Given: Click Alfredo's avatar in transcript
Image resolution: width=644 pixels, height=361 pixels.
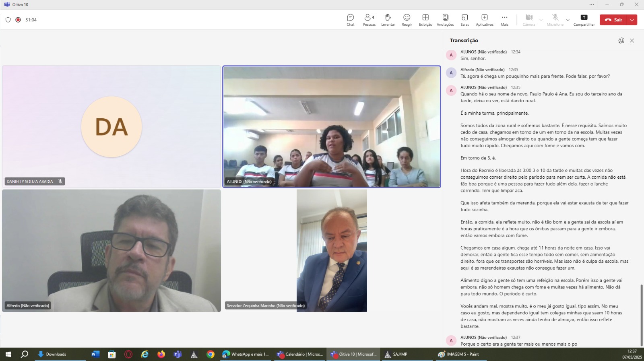Looking at the screenshot, I should pos(451,73).
